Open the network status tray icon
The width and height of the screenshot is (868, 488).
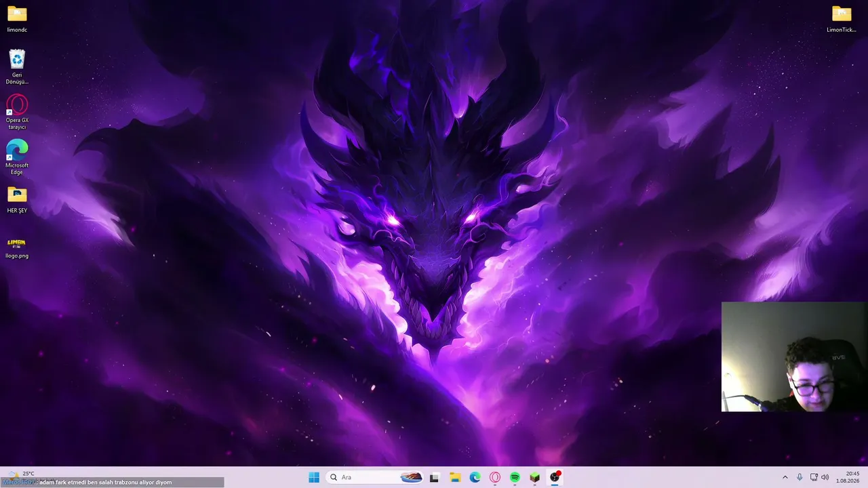point(814,477)
